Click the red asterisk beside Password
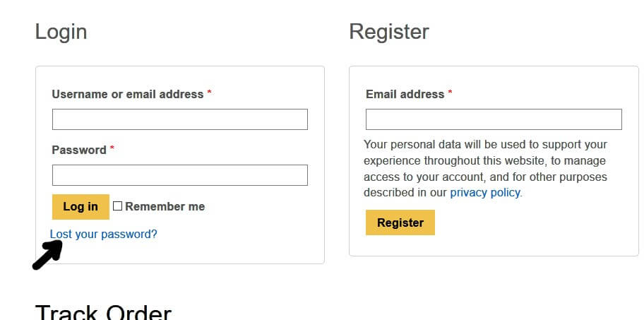The height and width of the screenshot is (320, 644). click(x=112, y=148)
